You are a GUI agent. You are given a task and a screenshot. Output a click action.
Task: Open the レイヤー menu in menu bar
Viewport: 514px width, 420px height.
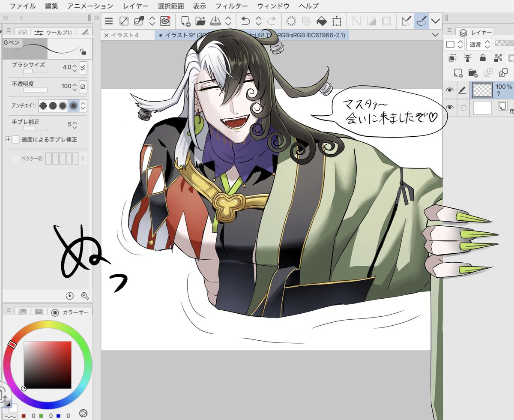[x=136, y=6]
